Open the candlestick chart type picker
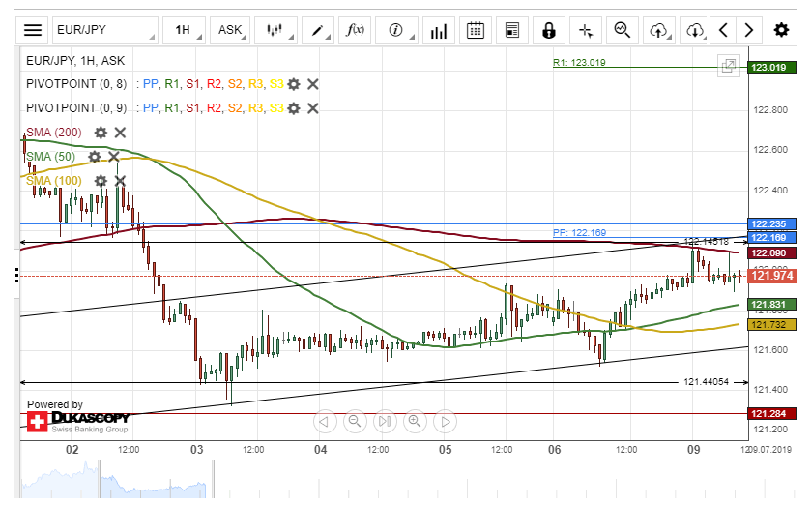Viewport: 812px width, 505px height. (x=278, y=30)
